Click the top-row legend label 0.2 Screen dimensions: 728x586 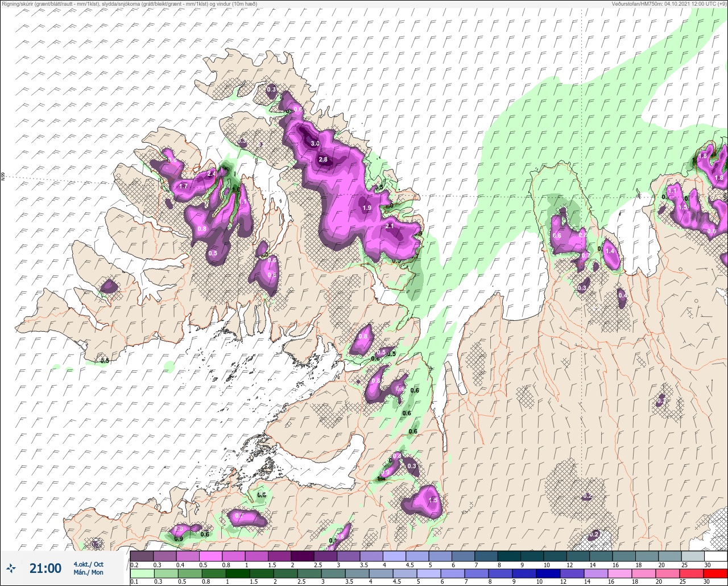point(134,565)
